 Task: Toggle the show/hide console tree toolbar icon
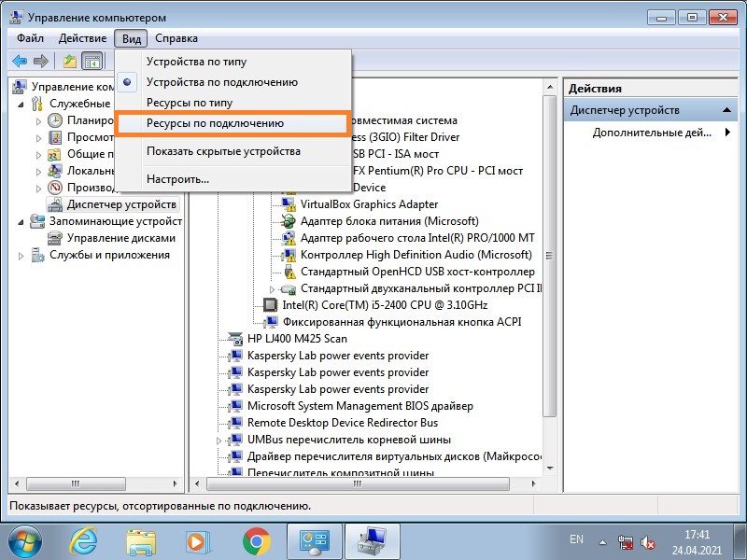tap(92, 62)
